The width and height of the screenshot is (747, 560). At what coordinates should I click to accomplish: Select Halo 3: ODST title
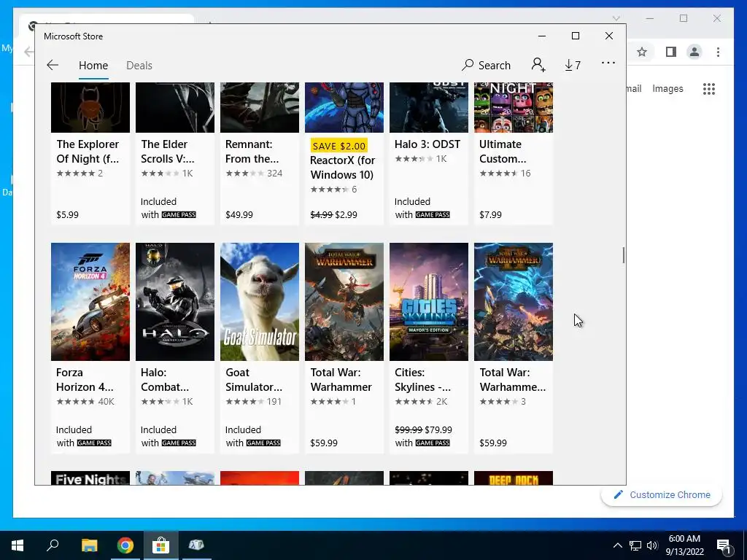pyautogui.click(x=427, y=144)
